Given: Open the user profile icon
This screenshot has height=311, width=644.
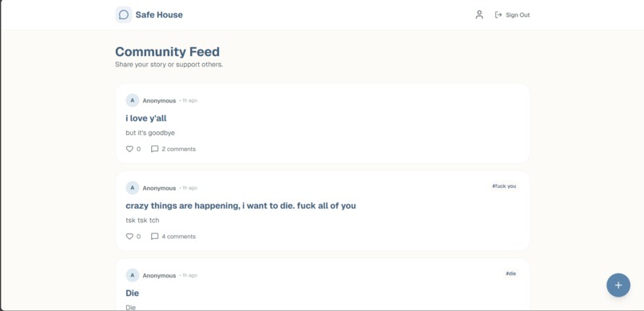Looking at the screenshot, I should [479, 14].
